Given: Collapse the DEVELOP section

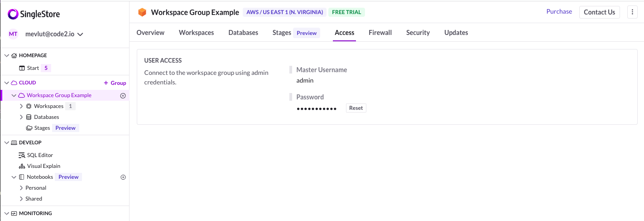Looking at the screenshot, I should pos(6,142).
